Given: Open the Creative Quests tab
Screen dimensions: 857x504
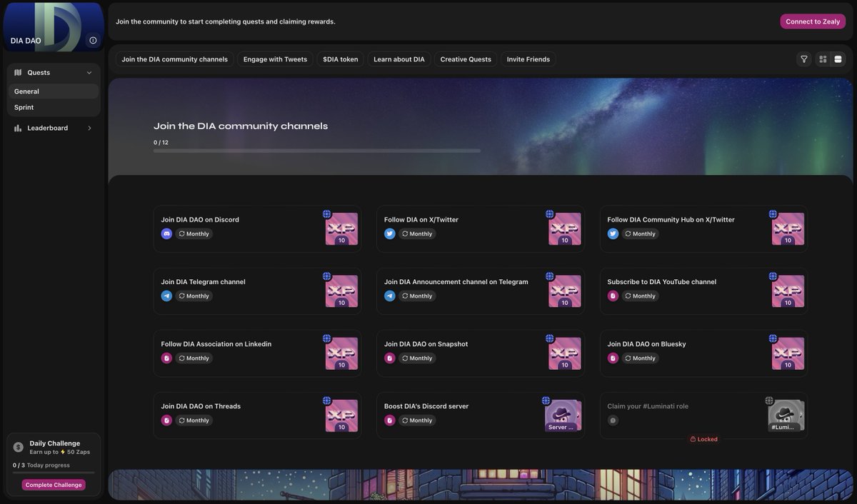Looking at the screenshot, I should coord(466,59).
